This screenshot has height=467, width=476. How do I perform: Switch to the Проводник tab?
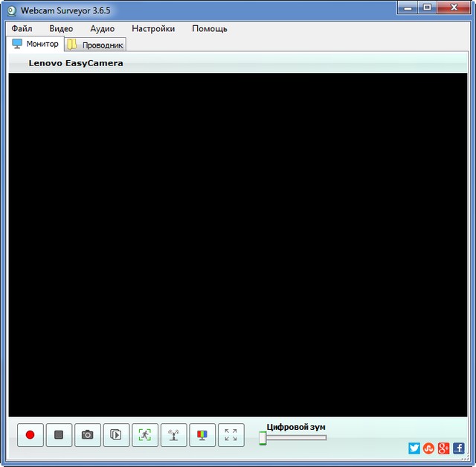click(95, 45)
